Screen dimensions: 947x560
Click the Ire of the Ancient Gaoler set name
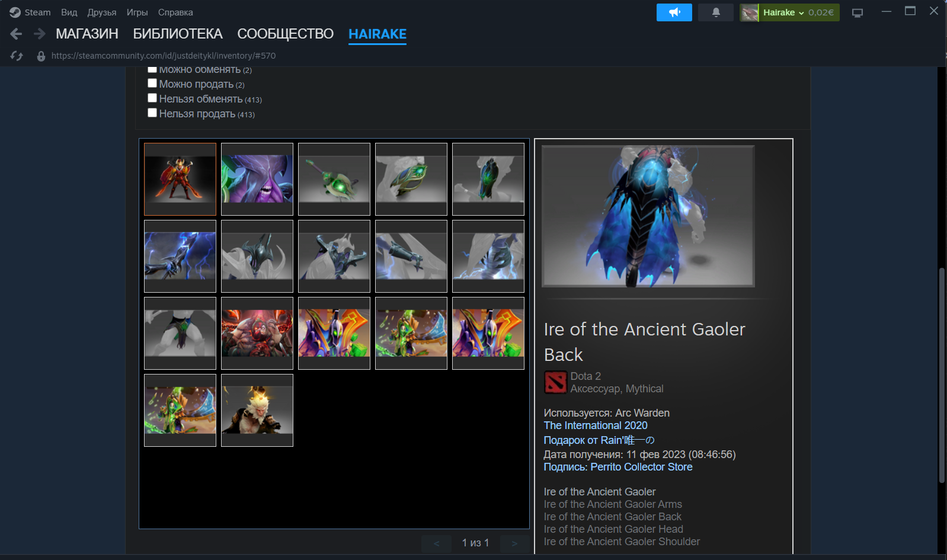coord(600,492)
